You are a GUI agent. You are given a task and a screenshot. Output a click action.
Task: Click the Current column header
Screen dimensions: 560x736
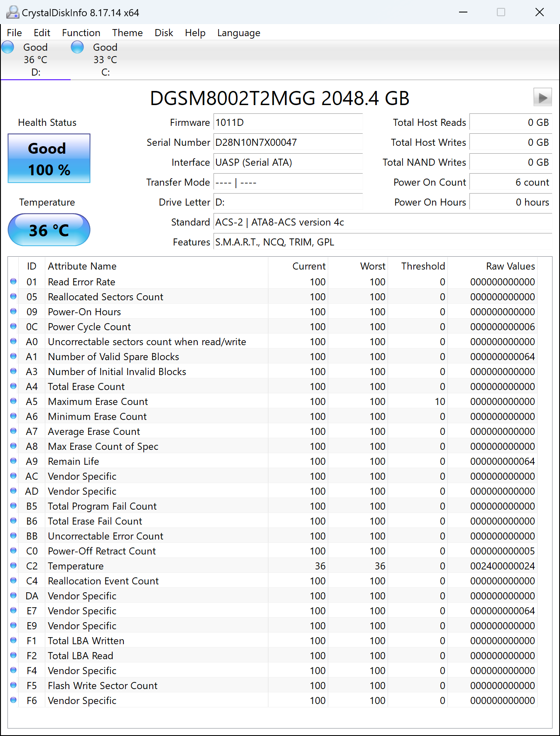tap(298, 266)
